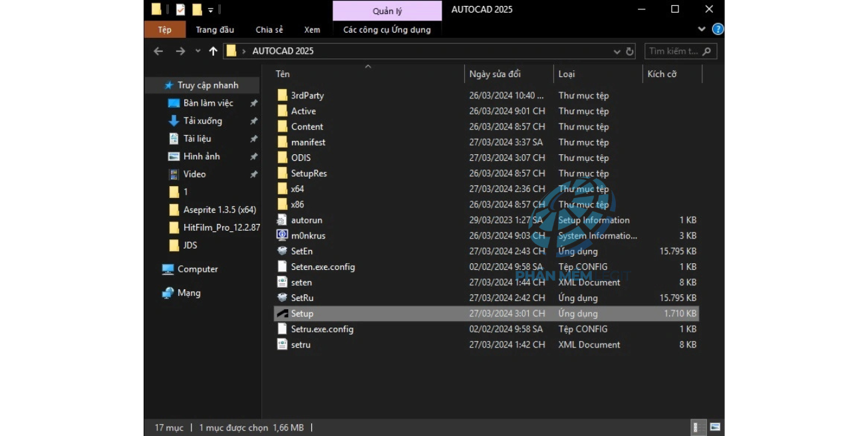Select the x64 folder icon
The height and width of the screenshot is (436, 868).
[282, 189]
